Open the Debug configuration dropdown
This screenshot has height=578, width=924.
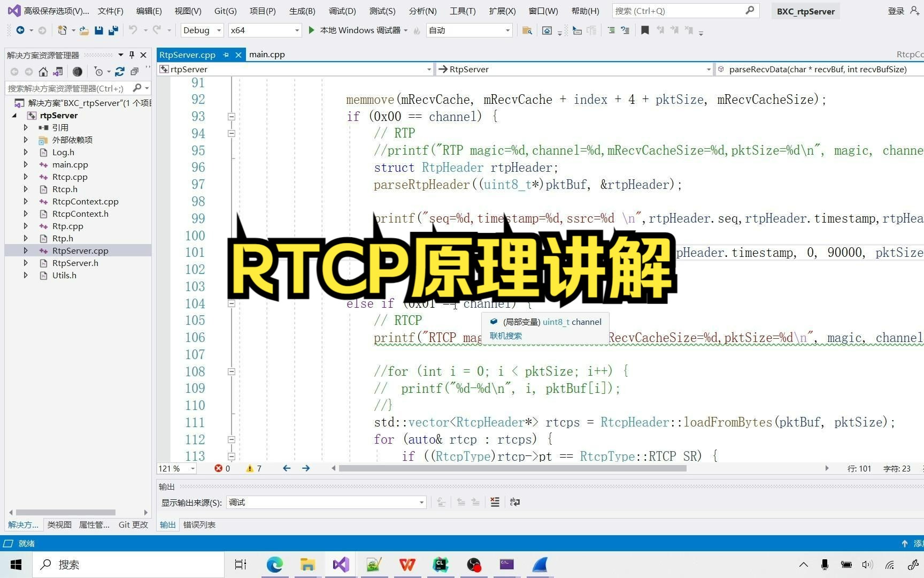pos(202,31)
